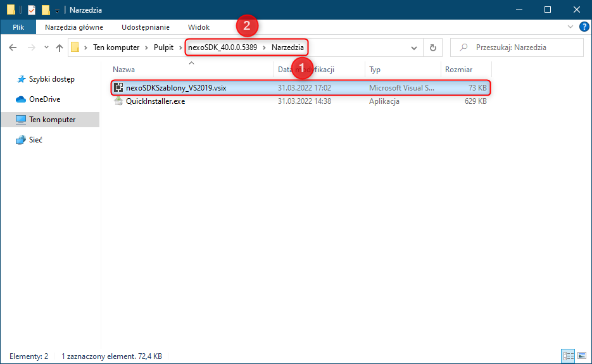Screen dimensions: 592x364
Task: Maximize the Narzedzia window
Action: click(x=548, y=10)
